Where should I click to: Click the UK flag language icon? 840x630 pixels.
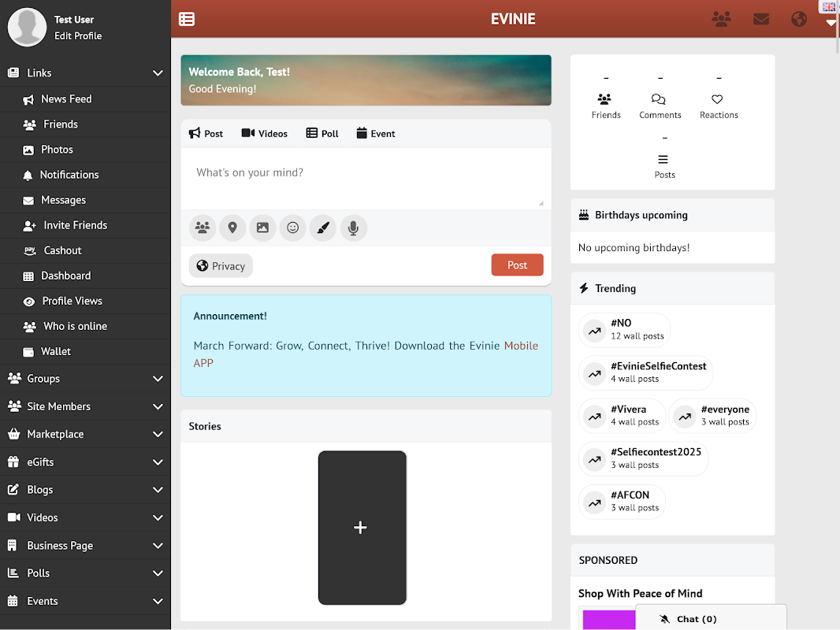(x=828, y=6)
